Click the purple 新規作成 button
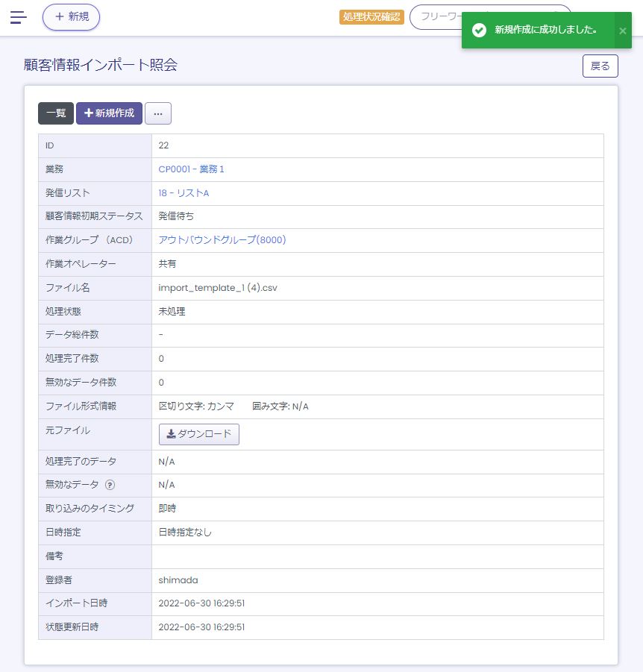 pyautogui.click(x=109, y=113)
